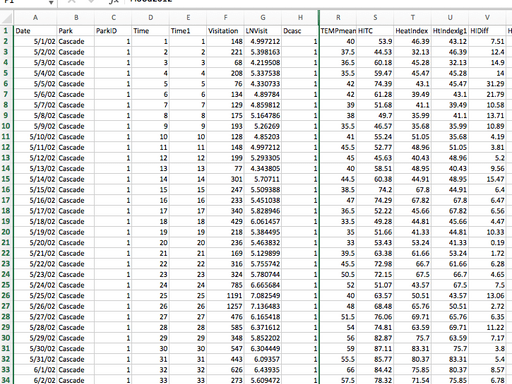Select LNVisit cell 6.061457
The height and width of the screenshot is (384, 512).
click(x=263, y=221)
